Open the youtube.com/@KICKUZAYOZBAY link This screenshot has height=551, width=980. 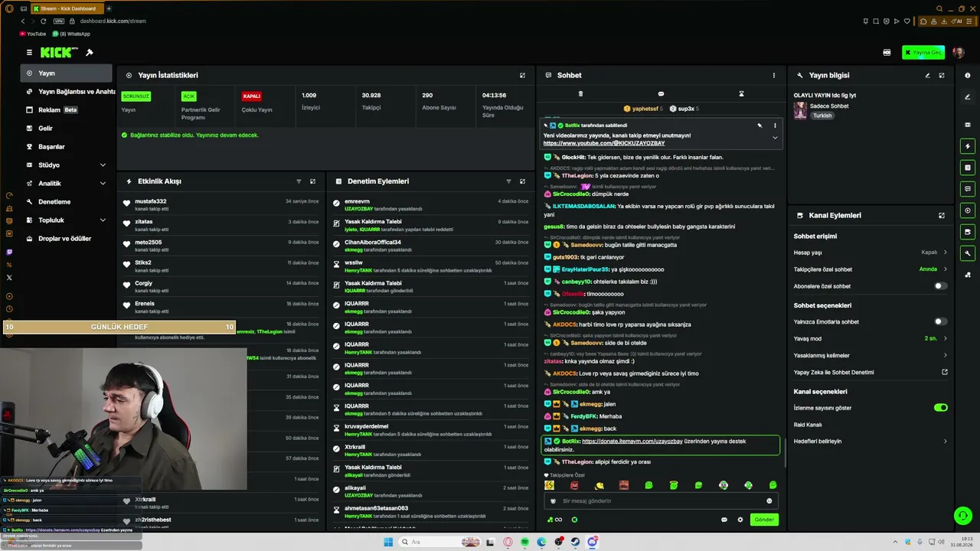point(604,144)
